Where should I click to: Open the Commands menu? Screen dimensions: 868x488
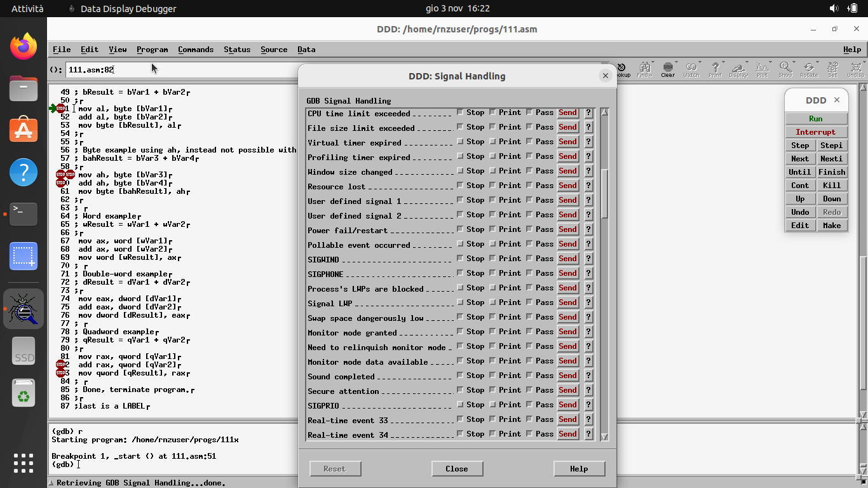[196, 50]
